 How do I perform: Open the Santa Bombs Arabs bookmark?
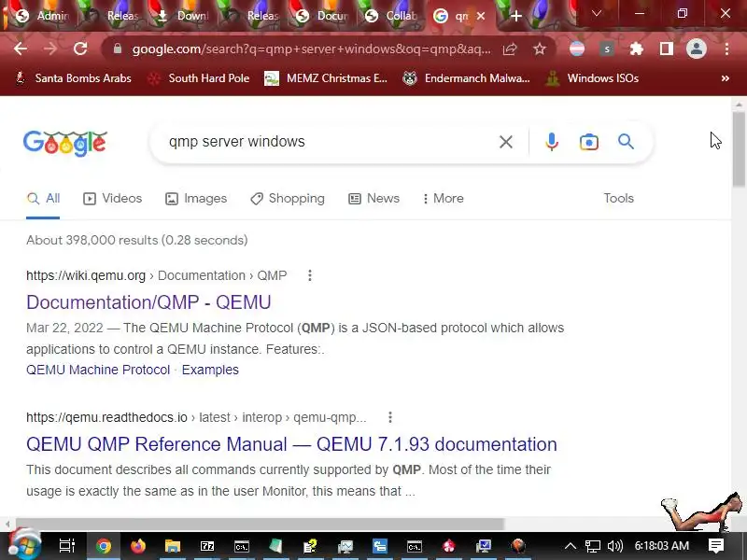(73, 78)
